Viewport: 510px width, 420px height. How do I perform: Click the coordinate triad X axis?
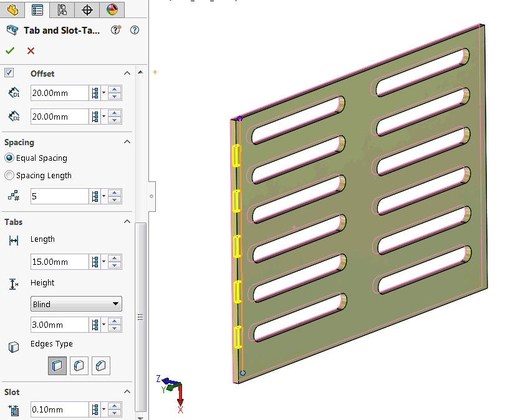pyautogui.click(x=181, y=399)
